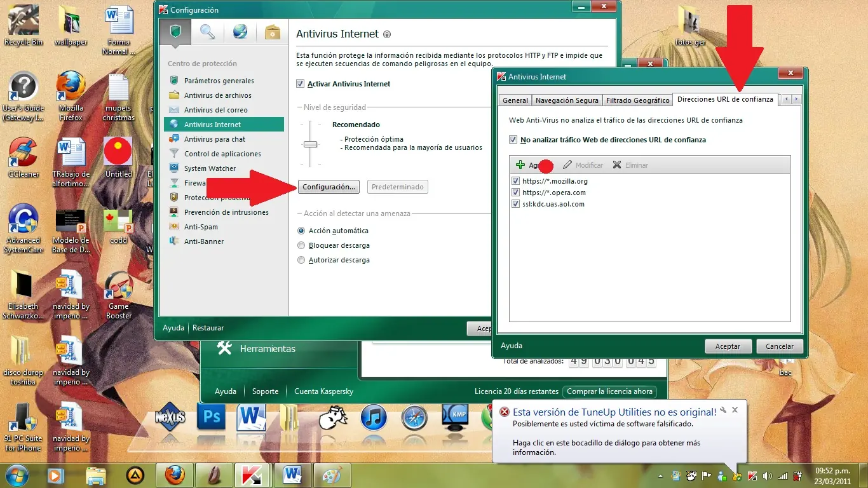The width and height of the screenshot is (868, 488).
Task: Toggle No analizar tráfico Web de direcciones checkbox
Action: click(x=513, y=140)
